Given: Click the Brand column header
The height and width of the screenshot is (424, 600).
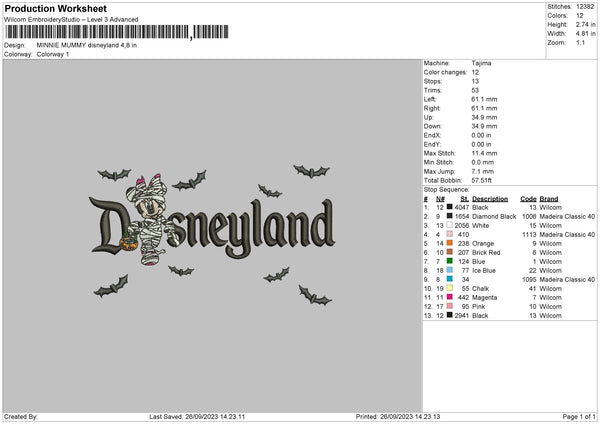Looking at the screenshot, I should (x=549, y=199).
